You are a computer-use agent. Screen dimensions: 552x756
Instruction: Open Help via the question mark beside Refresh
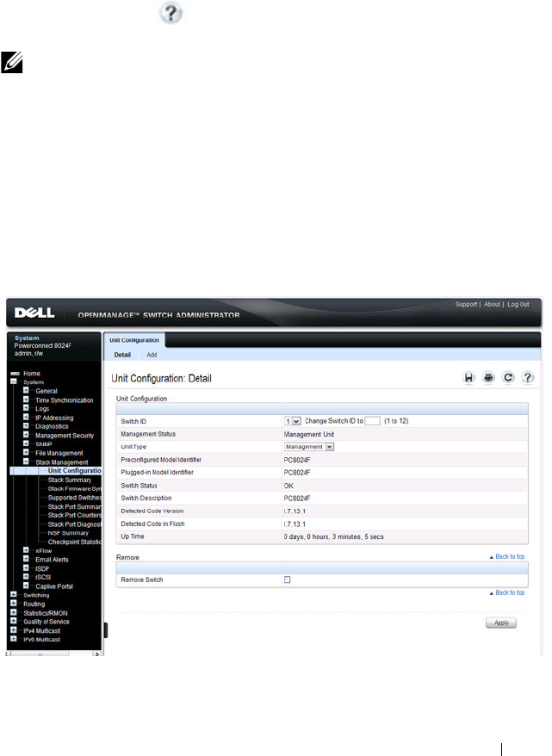coord(528,377)
